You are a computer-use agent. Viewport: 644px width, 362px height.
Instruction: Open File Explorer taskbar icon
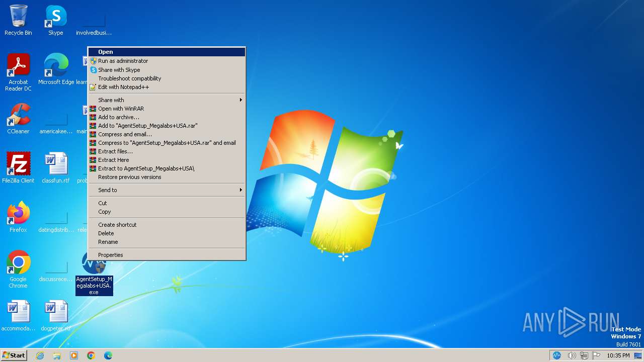pyautogui.click(x=57, y=355)
